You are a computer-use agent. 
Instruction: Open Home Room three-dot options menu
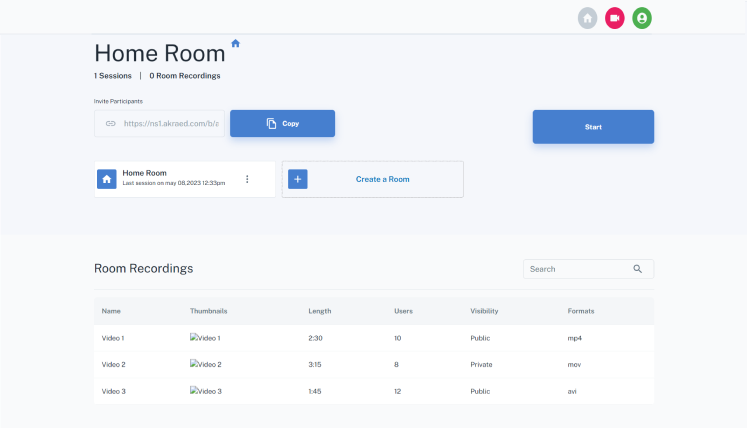(x=247, y=179)
